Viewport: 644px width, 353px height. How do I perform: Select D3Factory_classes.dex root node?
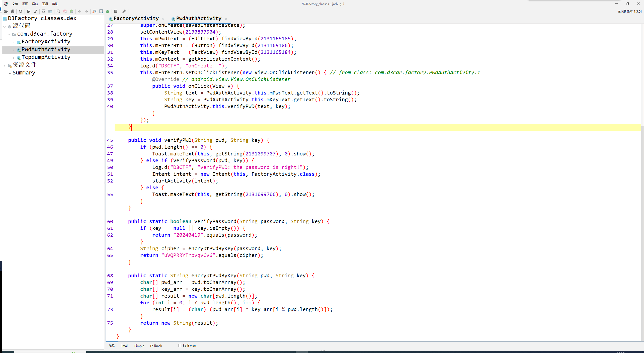42,18
